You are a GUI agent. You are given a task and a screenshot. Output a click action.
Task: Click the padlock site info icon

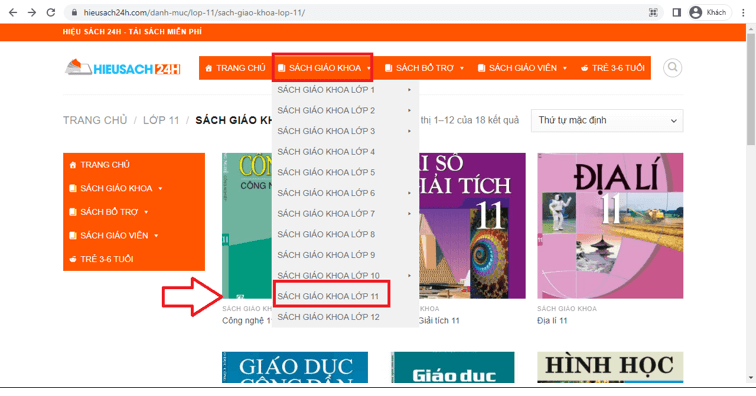74,13
